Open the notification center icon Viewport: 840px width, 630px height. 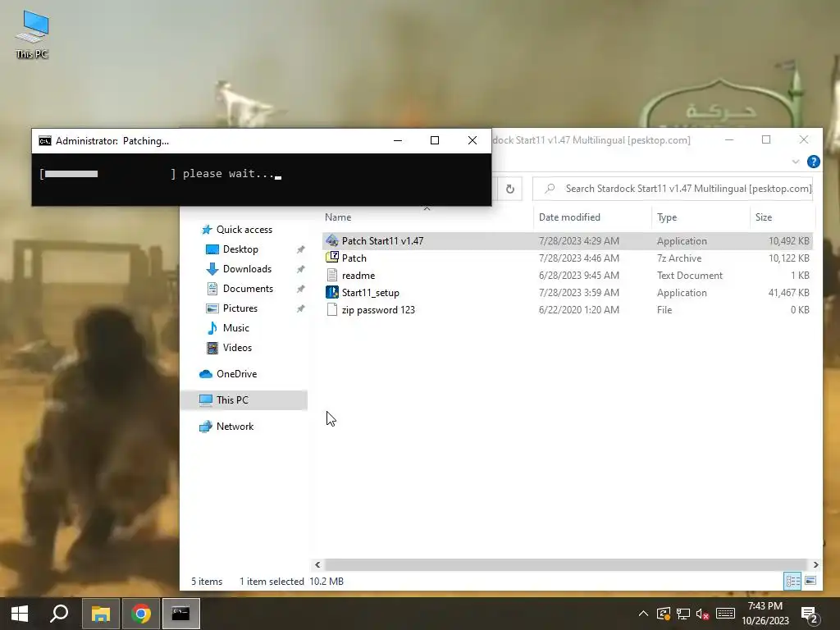coord(809,614)
